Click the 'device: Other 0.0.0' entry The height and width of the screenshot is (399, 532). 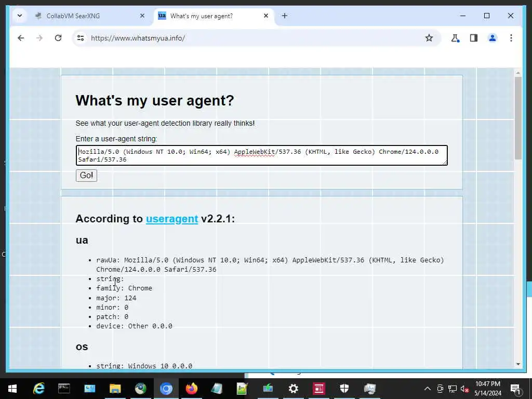[x=134, y=326]
